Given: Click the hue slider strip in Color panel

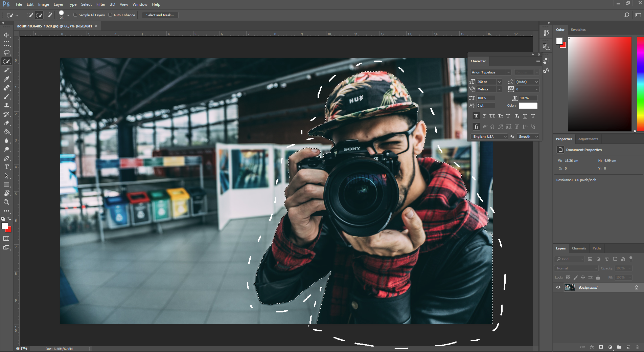Looking at the screenshot, I should coord(640,84).
